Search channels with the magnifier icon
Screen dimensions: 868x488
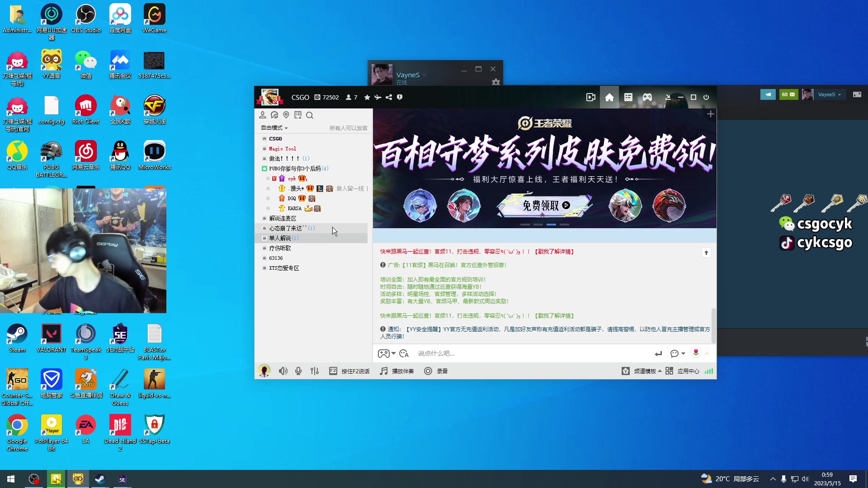310,115
